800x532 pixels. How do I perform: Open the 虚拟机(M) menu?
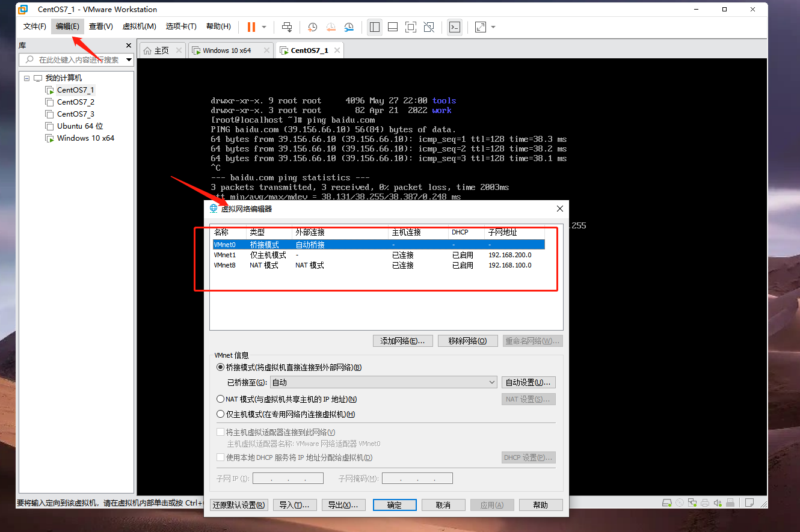139,26
